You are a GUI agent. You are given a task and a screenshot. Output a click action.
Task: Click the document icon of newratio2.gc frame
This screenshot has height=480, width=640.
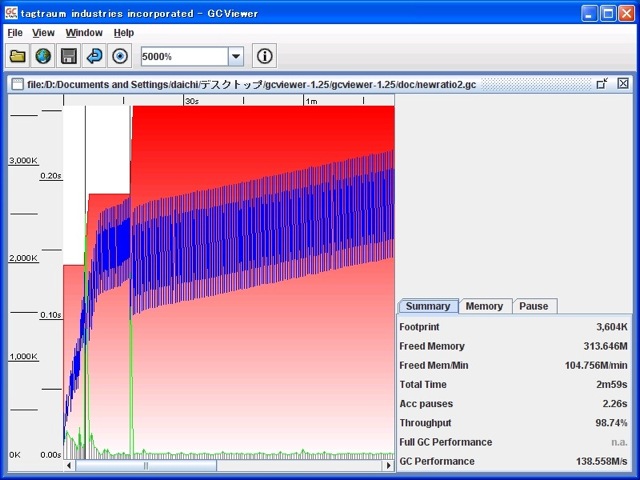(17, 85)
